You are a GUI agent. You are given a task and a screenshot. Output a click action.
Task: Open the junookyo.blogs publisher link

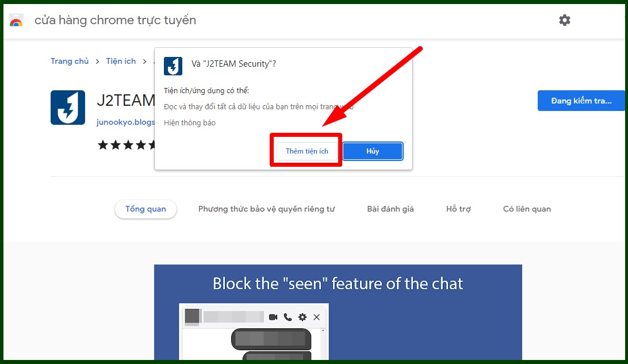(126, 122)
